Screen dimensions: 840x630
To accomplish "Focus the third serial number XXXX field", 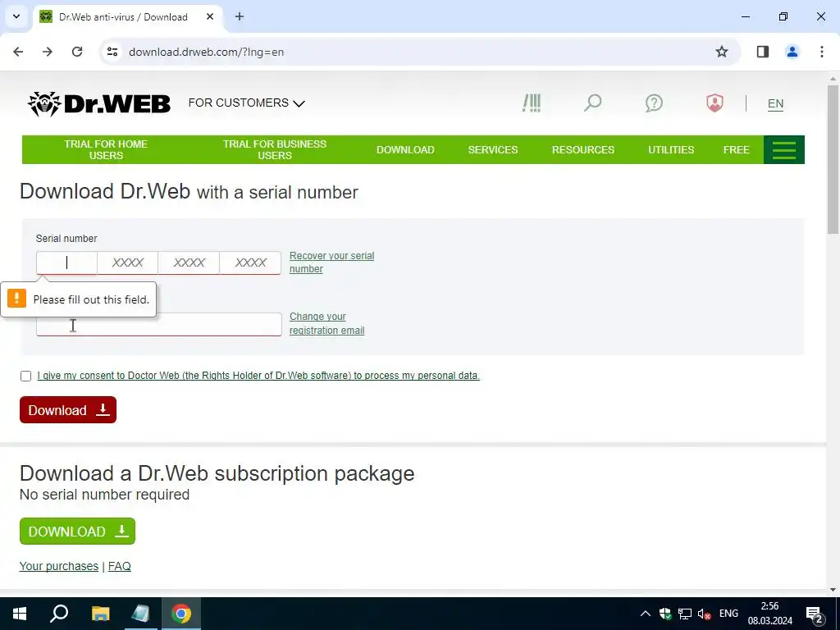I will click(x=189, y=262).
